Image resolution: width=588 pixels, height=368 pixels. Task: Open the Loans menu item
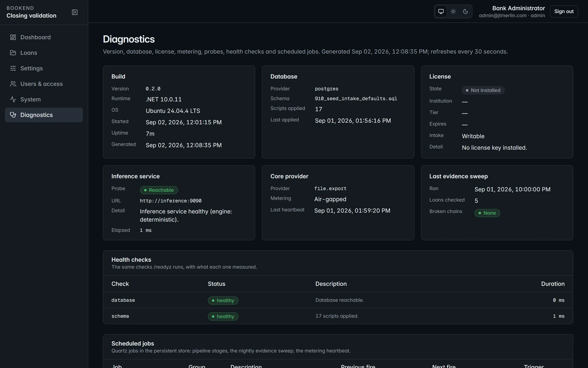[44, 53]
